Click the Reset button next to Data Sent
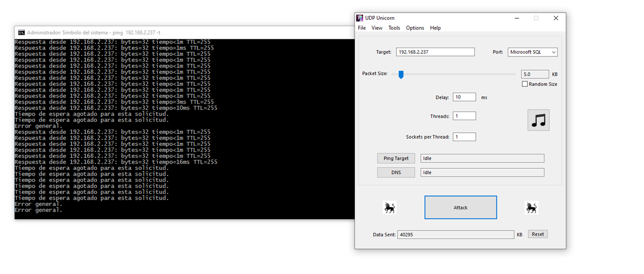This screenshot has width=644, height=274. click(x=538, y=234)
